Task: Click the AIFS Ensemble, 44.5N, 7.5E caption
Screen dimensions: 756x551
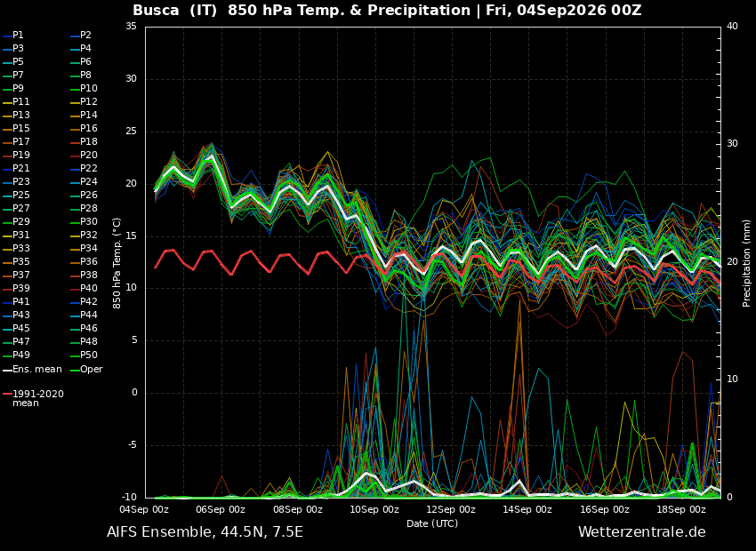Action: 205,532
